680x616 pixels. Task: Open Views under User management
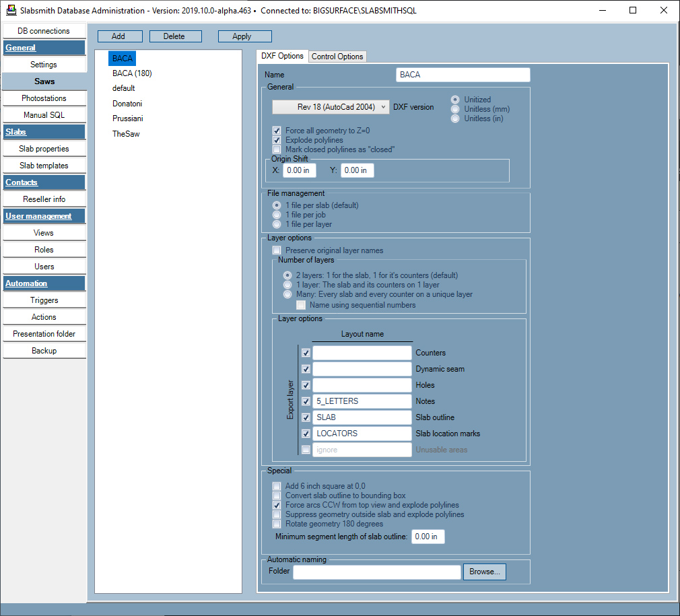click(44, 233)
